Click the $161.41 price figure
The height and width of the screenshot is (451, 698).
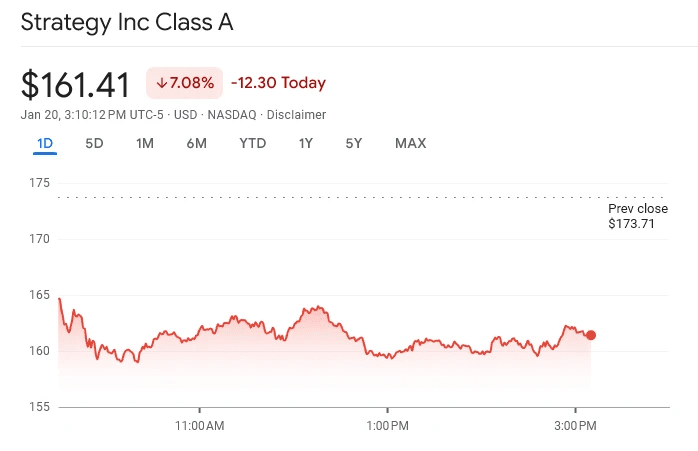[75, 84]
